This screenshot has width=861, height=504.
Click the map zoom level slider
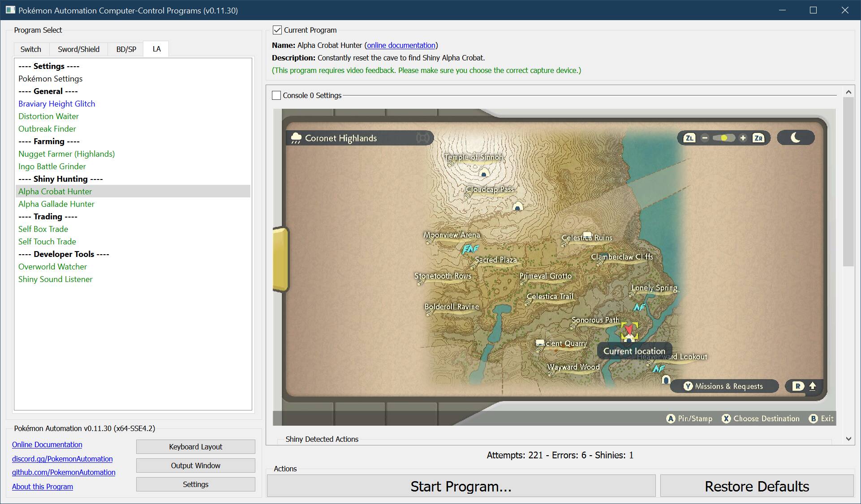[x=723, y=138]
